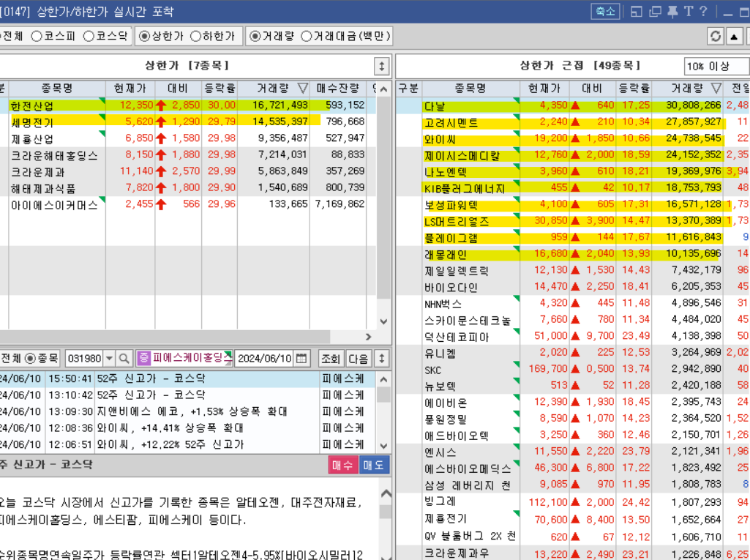Click the overlapping windows icon in title bar

(x=655, y=12)
